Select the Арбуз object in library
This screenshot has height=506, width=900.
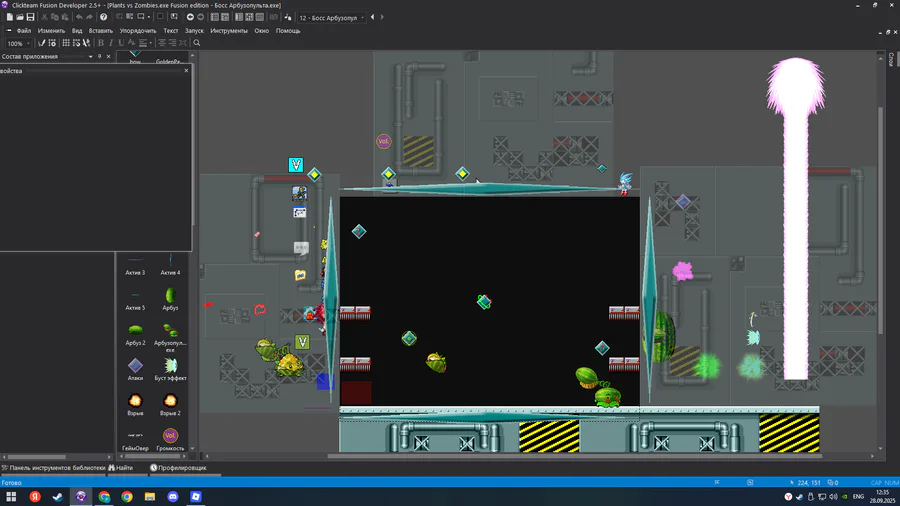pyautogui.click(x=170, y=299)
